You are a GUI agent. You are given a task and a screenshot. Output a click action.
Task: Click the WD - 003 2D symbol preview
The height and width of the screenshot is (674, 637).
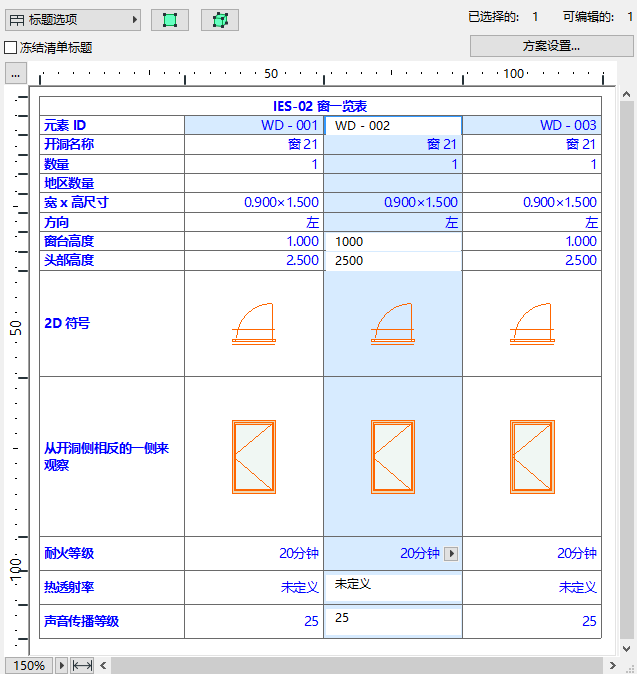pos(532,324)
